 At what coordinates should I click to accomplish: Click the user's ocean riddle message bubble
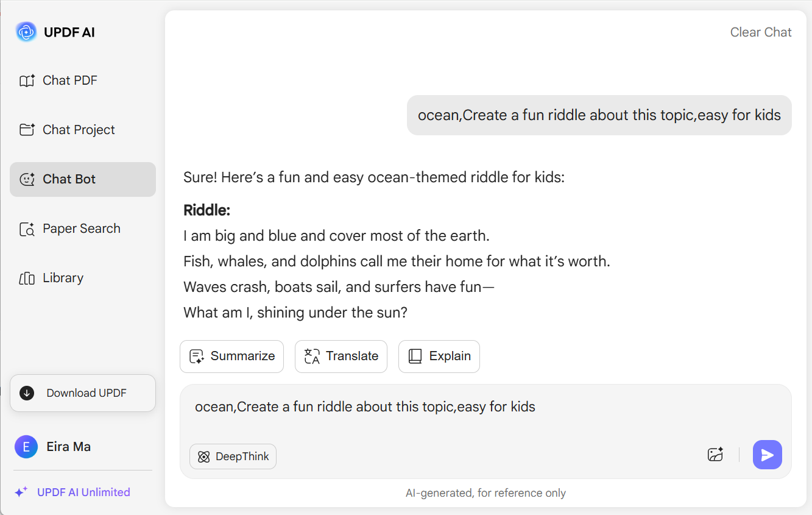coord(599,115)
